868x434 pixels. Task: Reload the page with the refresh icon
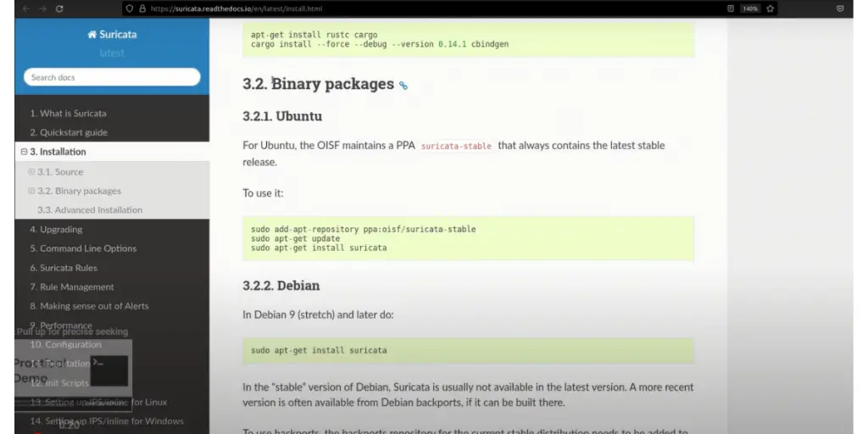click(x=59, y=8)
